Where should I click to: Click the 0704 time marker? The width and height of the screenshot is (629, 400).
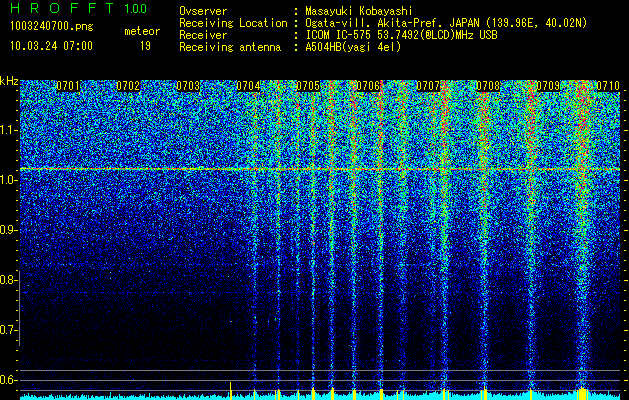[248, 86]
